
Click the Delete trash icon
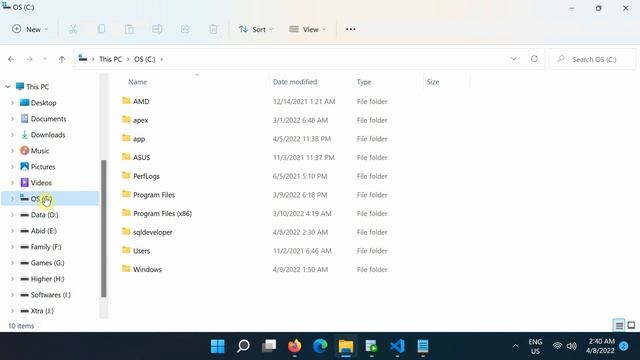tap(213, 29)
